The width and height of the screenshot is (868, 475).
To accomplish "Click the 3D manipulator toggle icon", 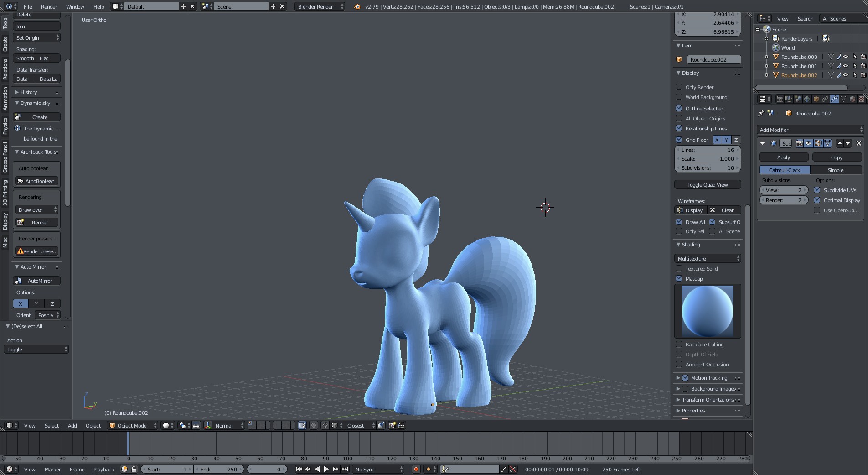I will pos(208,425).
